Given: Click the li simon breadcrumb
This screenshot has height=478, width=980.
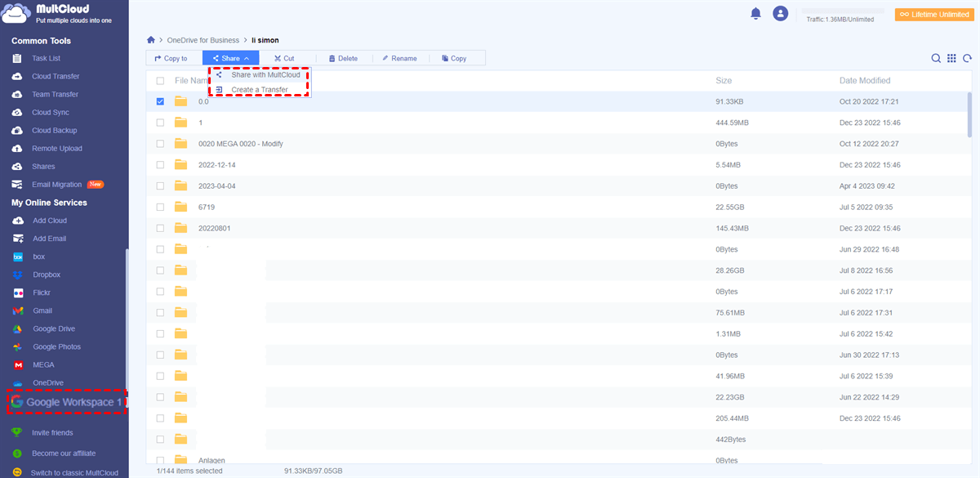Looking at the screenshot, I should click(x=265, y=40).
